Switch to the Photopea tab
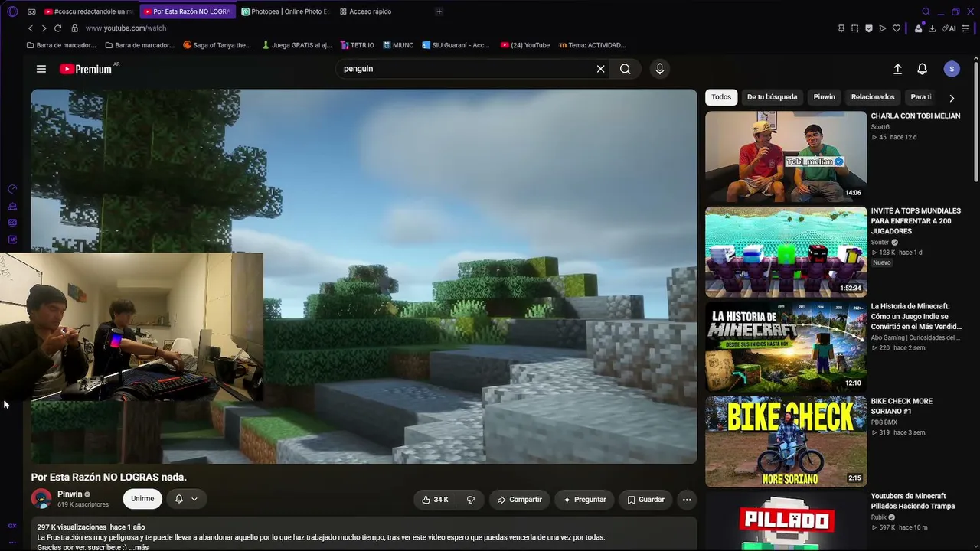 pos(286,11)
